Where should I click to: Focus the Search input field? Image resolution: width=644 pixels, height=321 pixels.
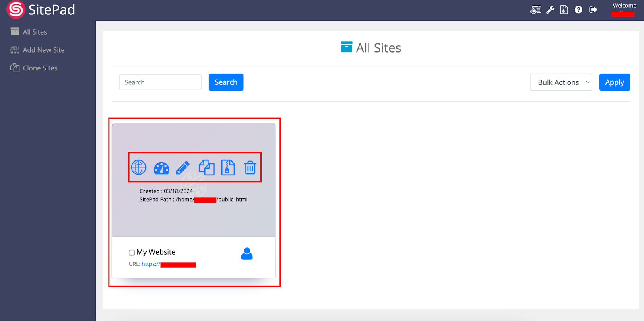pyautogui.click(x=160, y=82)
